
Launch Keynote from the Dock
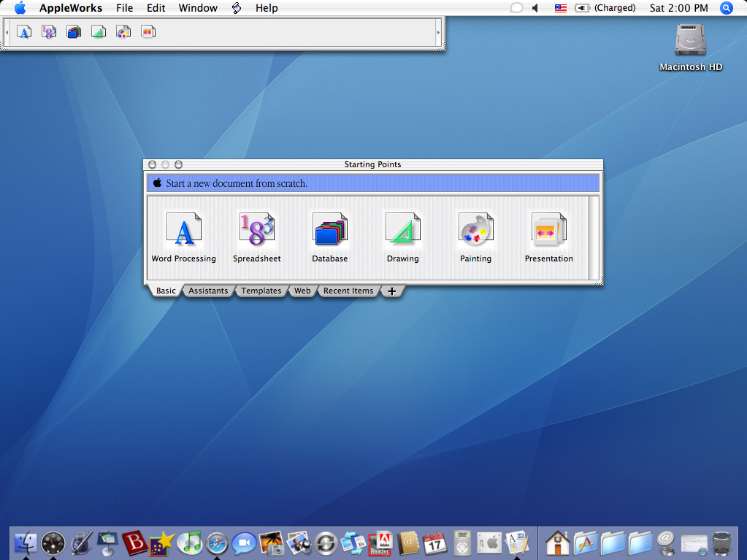107,543
